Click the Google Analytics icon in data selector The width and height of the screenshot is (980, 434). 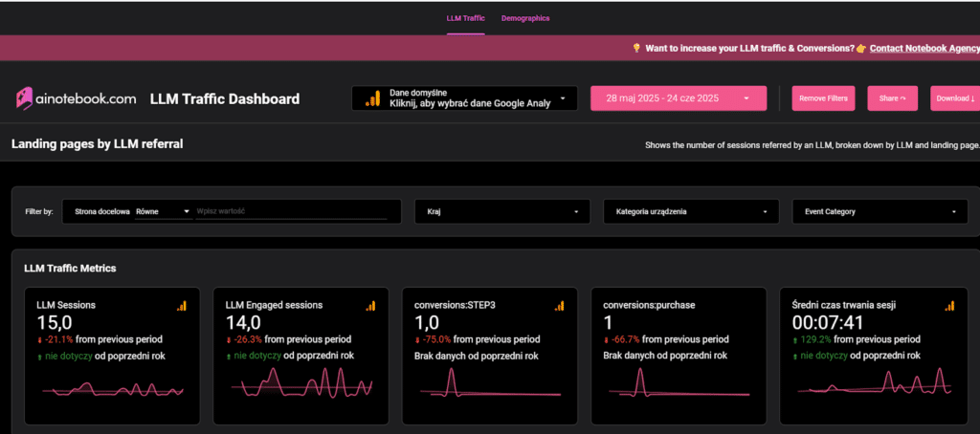(x=372, y=98)
